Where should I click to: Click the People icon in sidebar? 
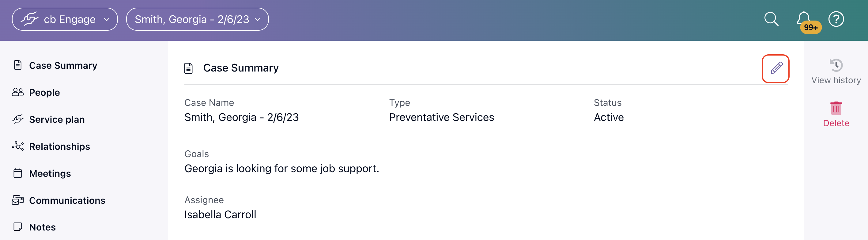(18, 92)
